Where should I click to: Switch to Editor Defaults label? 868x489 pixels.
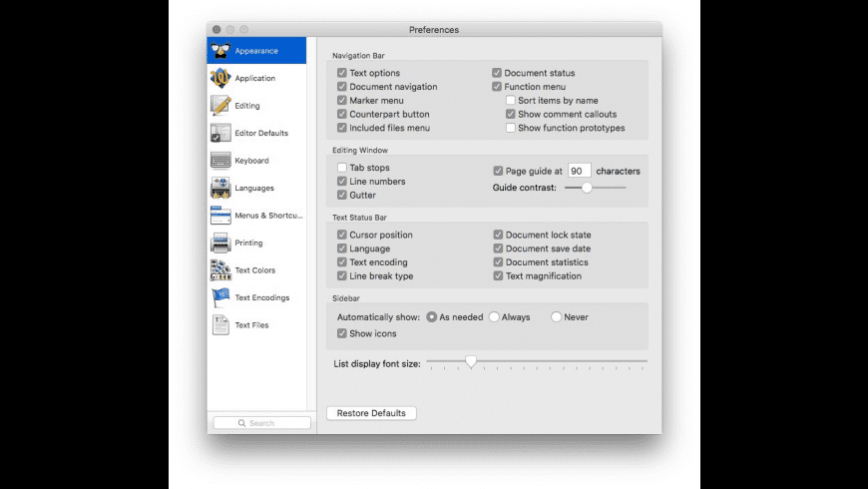pos(261,133)
